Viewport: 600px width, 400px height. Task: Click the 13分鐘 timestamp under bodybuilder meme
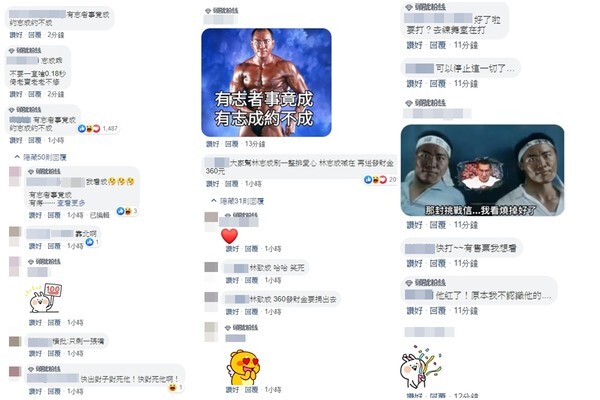pos(255,144)
